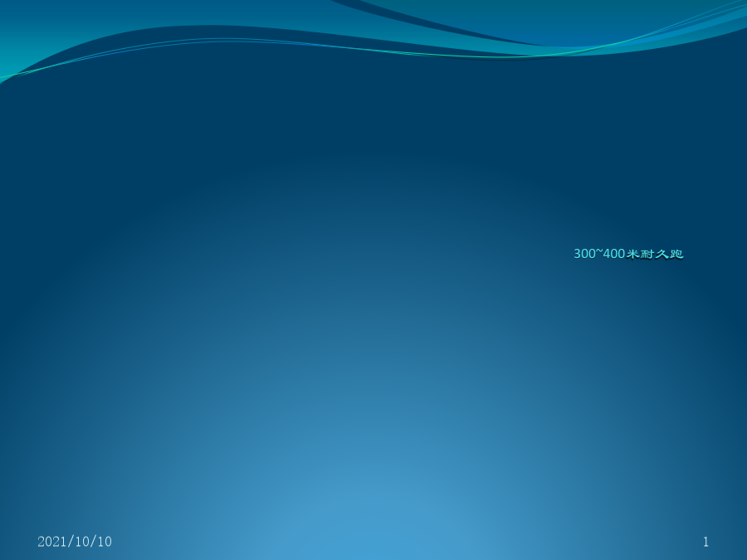747x560 pixels.
Task: Select the text "300~400米耐久跑"
Action: tap(628, 254)
